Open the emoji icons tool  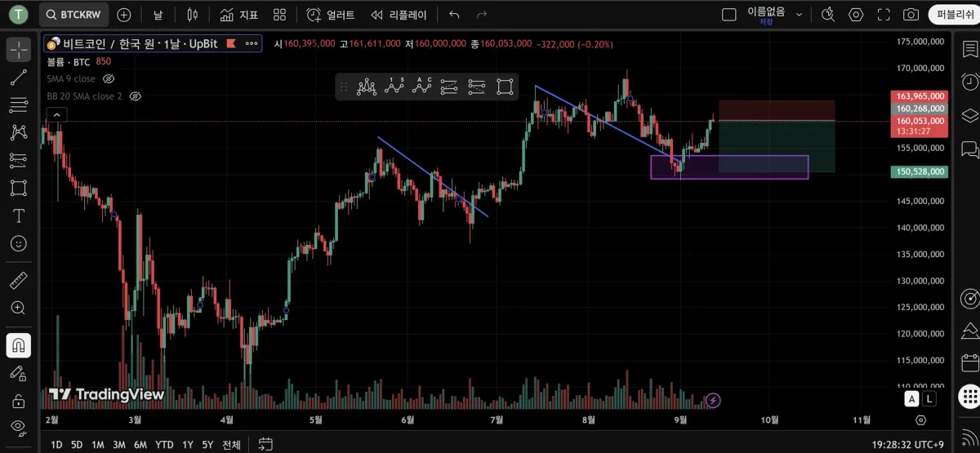click(18, 243)
